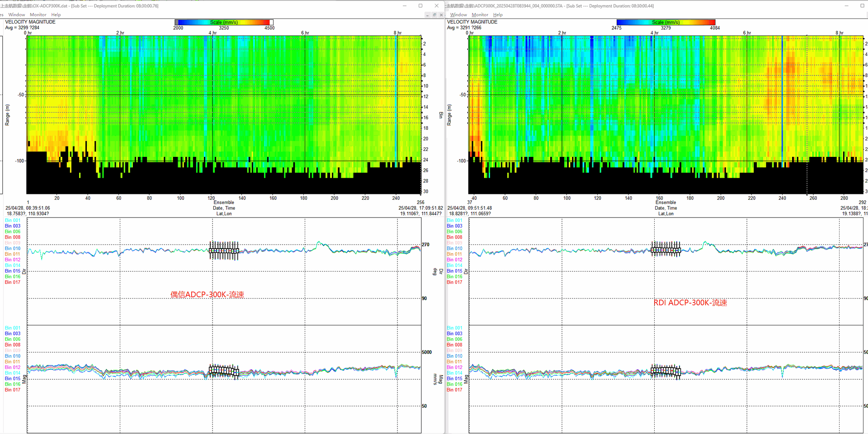Click red RDI ADCP-300K annotation text
Image resolution: width=868 pixels, height=434 pixels.
click(x=690, y=303)
